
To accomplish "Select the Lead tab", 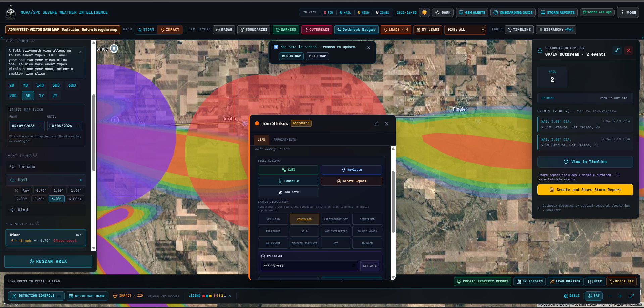I will click(261, 140).
